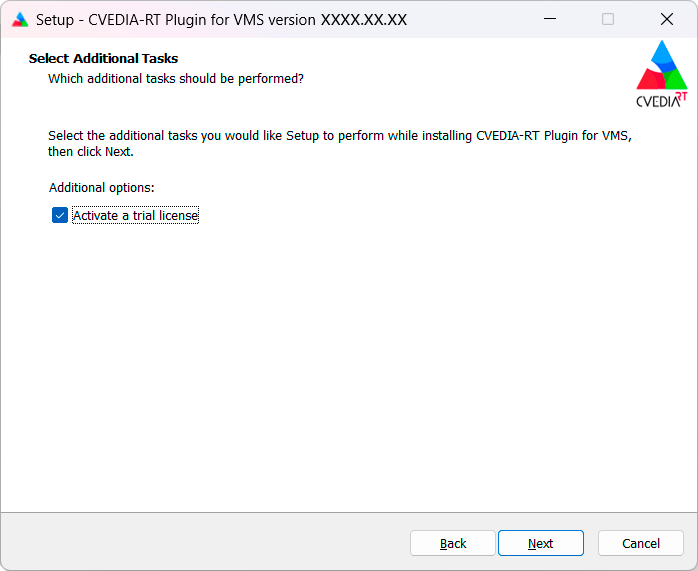Viewport: 698px width, 571px height.
Task: Click 'Which additional tasks should be performed?' text
Action: pos(176,79)
